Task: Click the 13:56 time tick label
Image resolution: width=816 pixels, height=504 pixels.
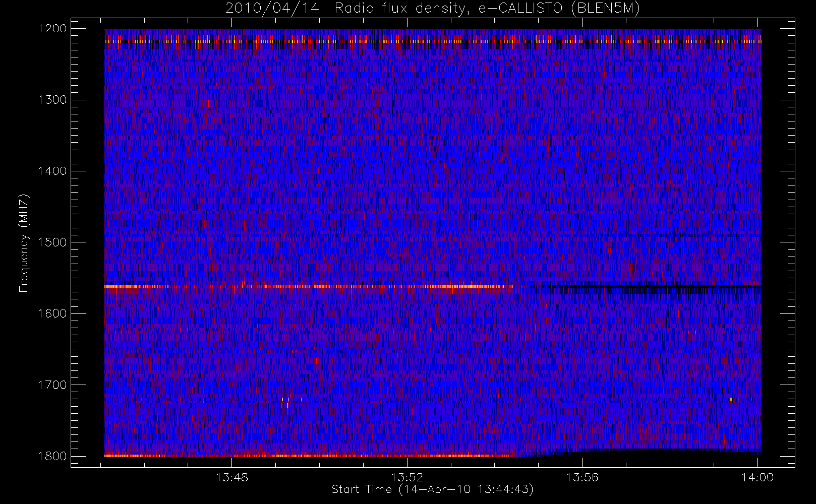Action: 582,477
